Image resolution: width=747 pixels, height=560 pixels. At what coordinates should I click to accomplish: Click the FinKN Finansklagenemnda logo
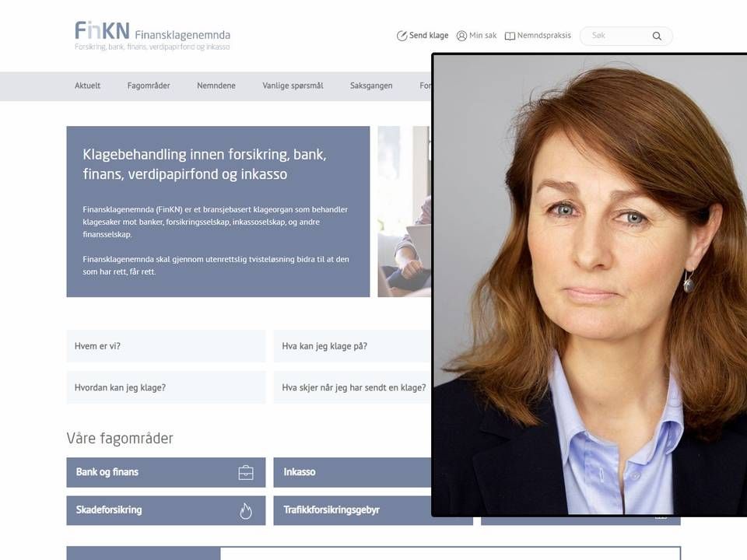pos(153,35)
